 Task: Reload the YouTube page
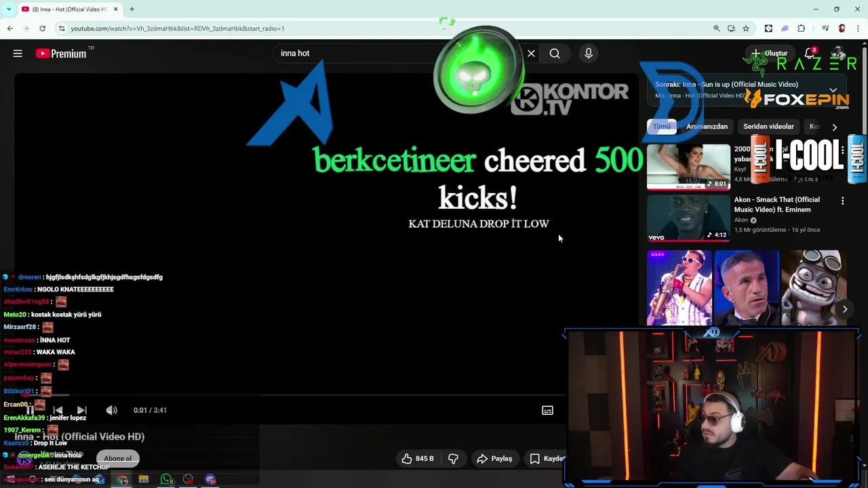42,28
